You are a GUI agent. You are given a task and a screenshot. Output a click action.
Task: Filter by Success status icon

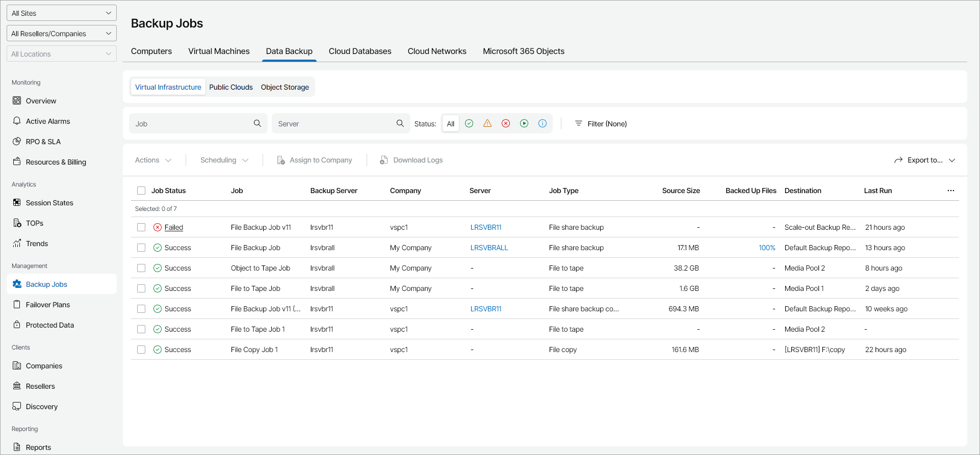click(469, 123)
